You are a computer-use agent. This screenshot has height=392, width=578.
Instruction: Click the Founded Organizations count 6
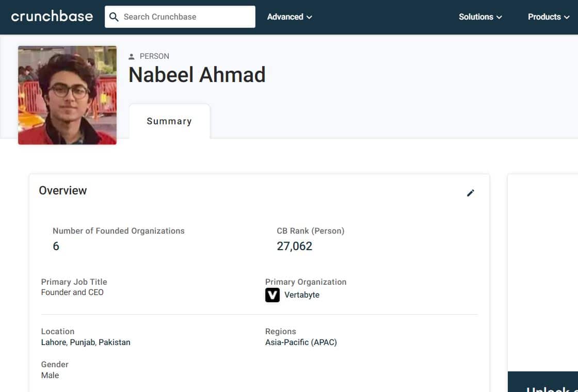[56, 246]
